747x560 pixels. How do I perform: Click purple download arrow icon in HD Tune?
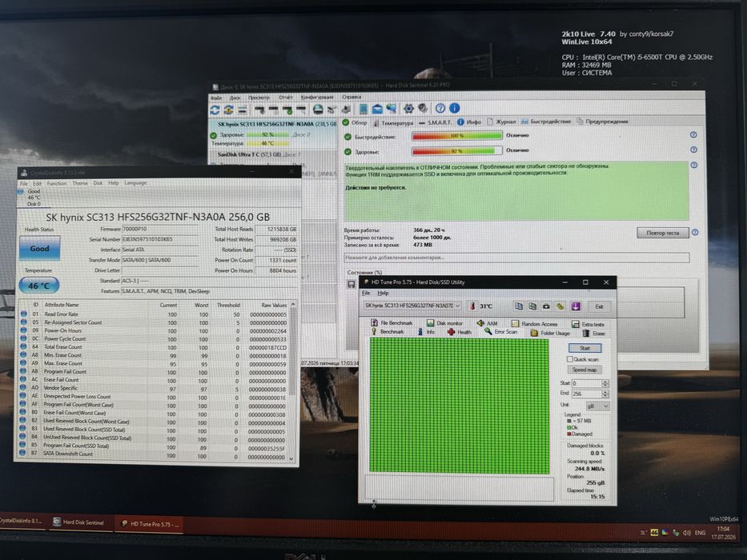click(x=576, y=306)
